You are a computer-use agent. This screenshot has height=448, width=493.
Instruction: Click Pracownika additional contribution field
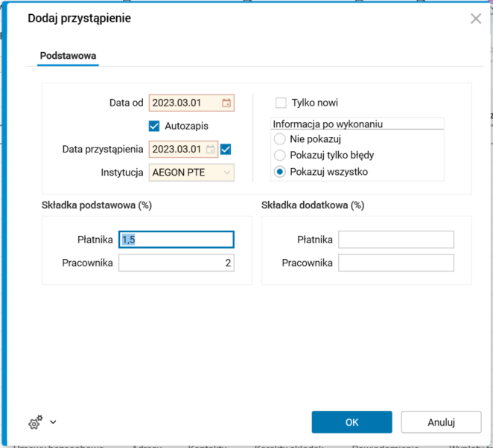tap(395, 263)
